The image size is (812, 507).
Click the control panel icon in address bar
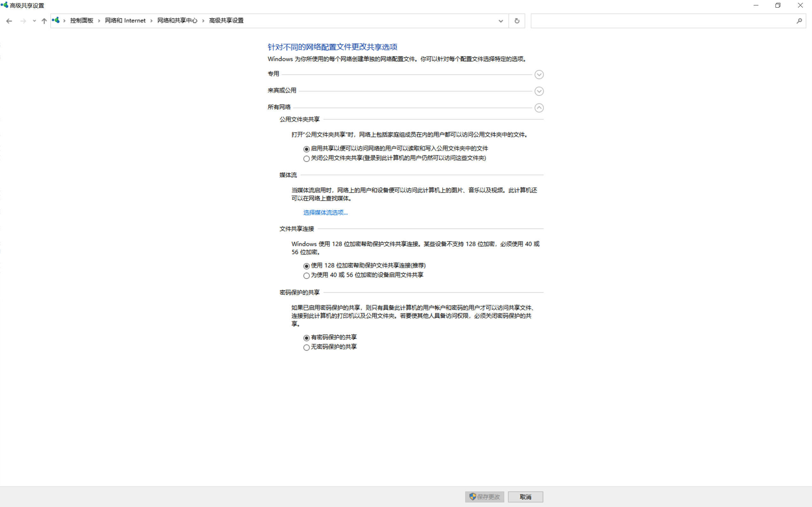56,21
